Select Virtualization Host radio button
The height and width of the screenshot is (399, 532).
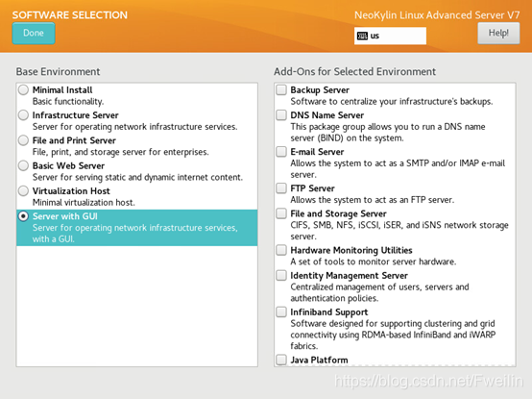point(23,190)
